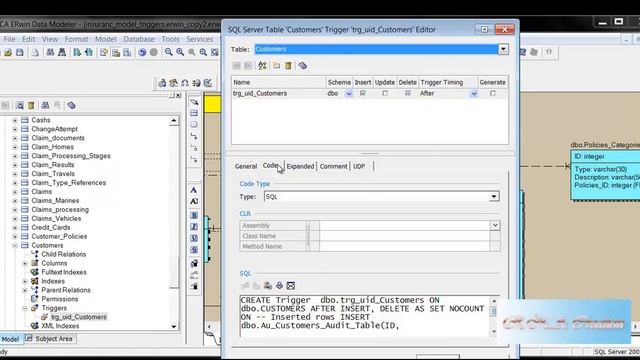Click the magnifier-plus zoom icon farthest right

coord(203,52)
